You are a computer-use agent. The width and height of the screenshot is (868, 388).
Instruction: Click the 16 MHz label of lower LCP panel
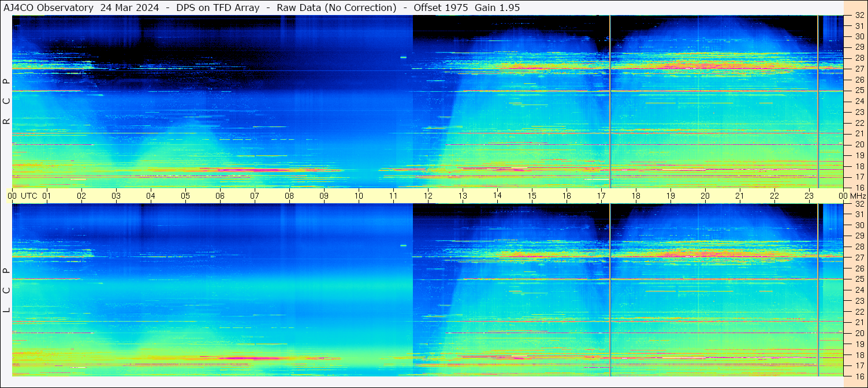[859, 376]
